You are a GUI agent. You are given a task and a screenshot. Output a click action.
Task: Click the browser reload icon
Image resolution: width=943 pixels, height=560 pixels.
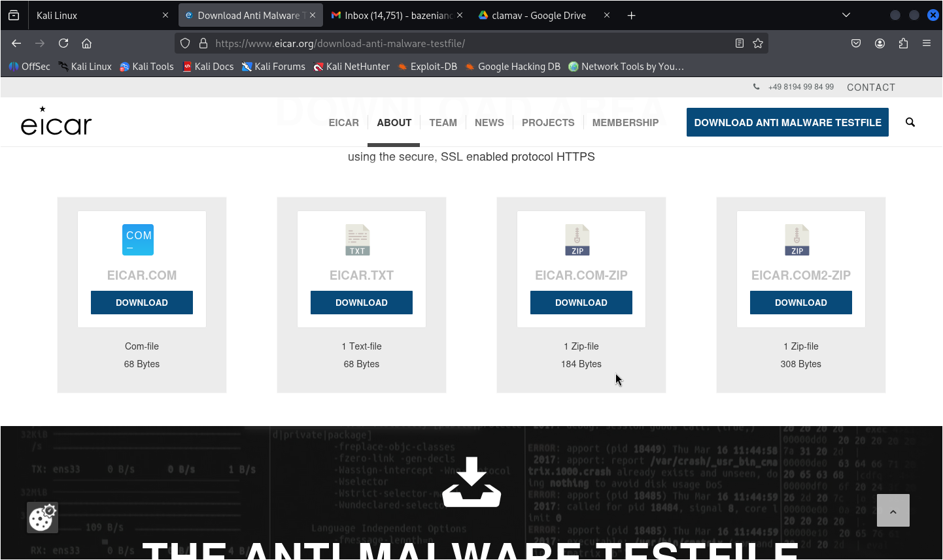(63, 43)
